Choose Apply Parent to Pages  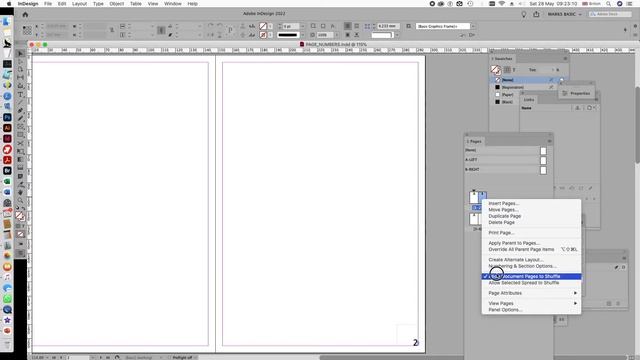click(531, 243)
